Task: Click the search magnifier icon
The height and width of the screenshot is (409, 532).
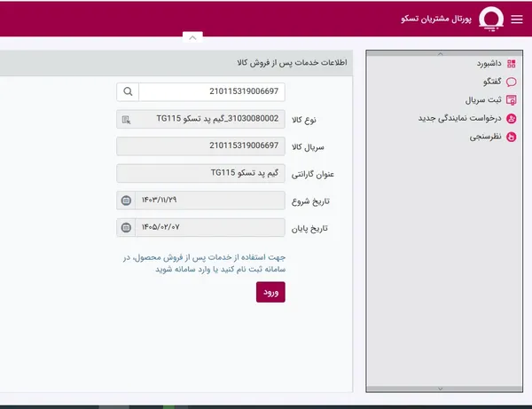Action: (128, 91)
